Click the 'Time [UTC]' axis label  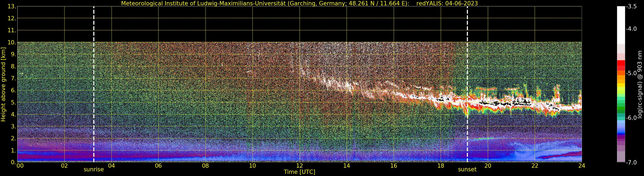pos(300,172)
